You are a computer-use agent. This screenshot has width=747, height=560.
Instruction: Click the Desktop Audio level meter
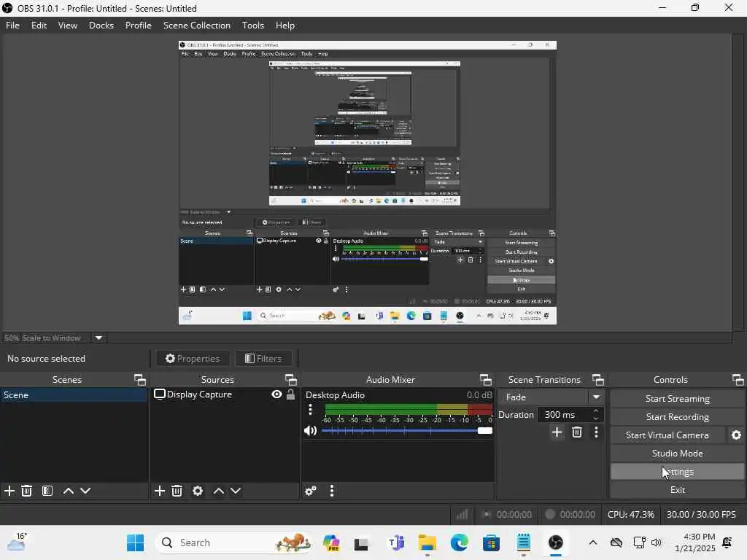(x=409, y=409)
